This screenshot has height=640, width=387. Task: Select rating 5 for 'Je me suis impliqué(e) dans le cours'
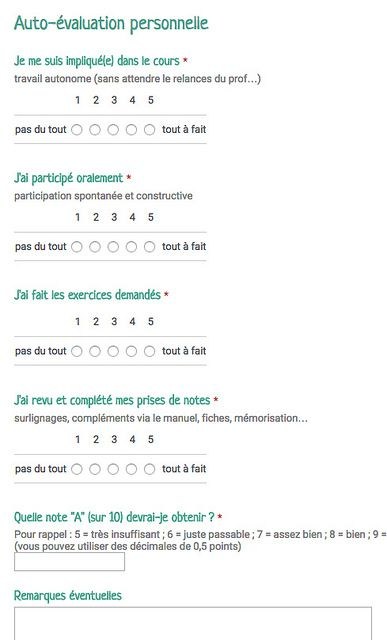149,130
